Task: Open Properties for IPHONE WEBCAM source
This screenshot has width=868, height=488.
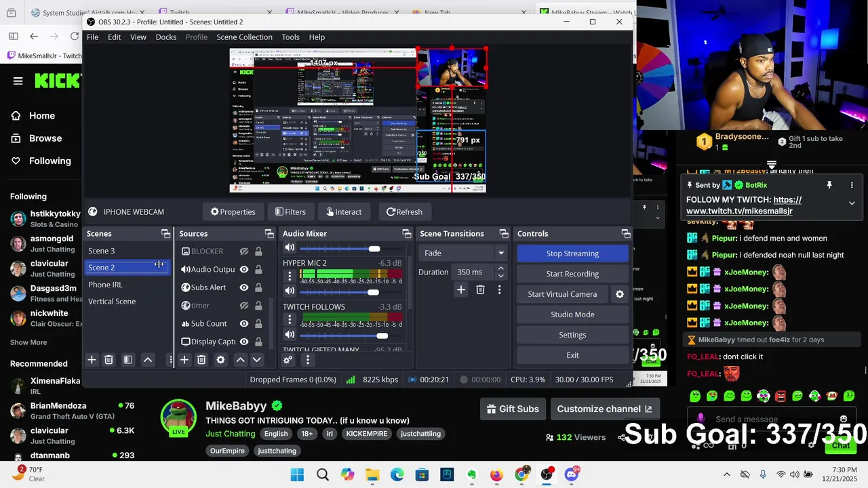Action: click(233, 212)
